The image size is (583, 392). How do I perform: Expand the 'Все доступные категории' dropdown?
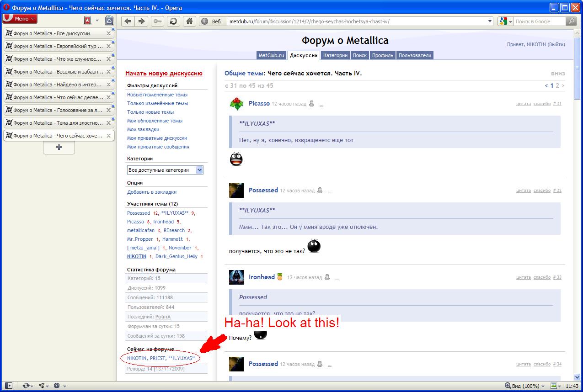point(199,170)
